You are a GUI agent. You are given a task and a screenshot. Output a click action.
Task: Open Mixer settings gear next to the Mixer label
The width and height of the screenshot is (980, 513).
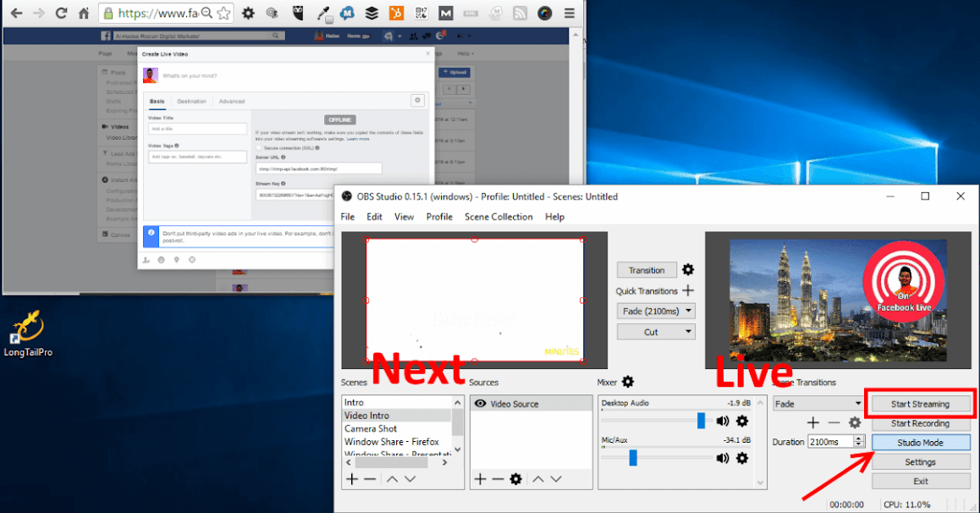[628, 382]
